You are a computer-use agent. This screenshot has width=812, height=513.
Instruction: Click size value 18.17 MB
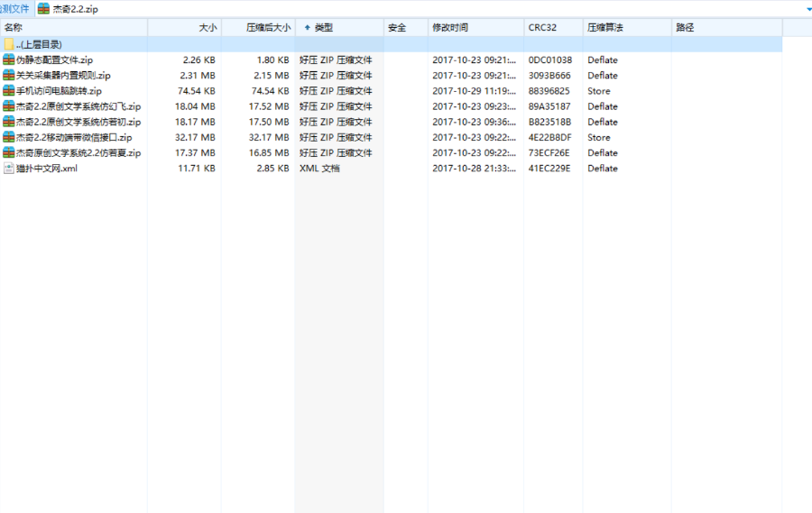(195, 123)
